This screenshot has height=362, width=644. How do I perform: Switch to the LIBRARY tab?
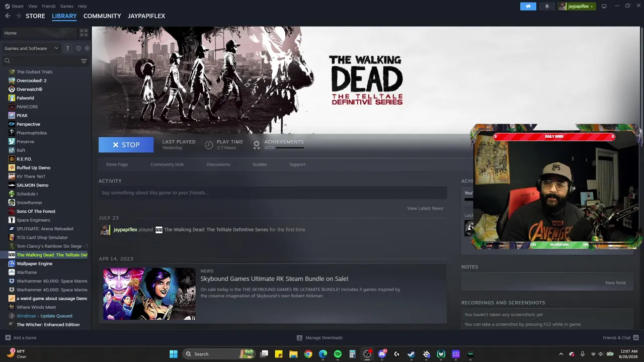(64, 16)
